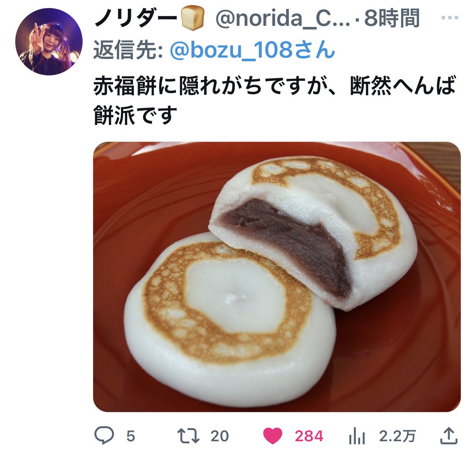Open the three-dot more options menu
The image size is (476, 462).
tap(450, 18)
